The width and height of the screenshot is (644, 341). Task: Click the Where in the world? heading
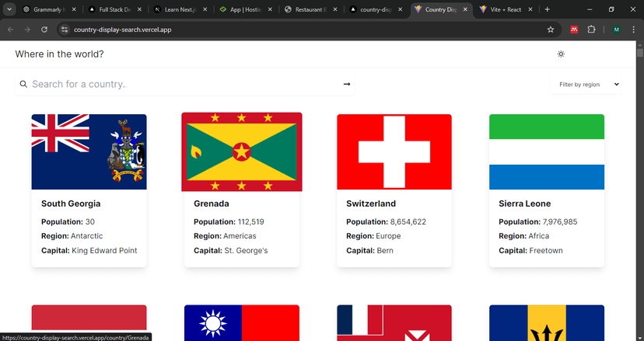60,54
